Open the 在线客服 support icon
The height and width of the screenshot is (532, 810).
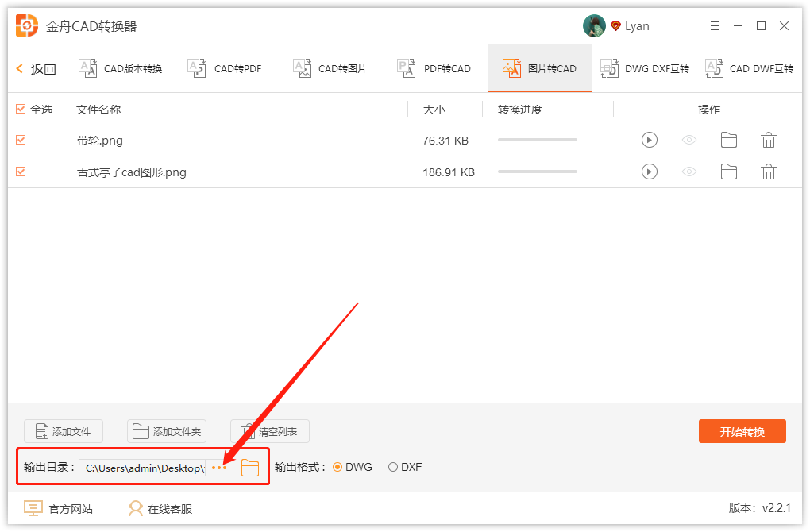(x=134, y=508)
